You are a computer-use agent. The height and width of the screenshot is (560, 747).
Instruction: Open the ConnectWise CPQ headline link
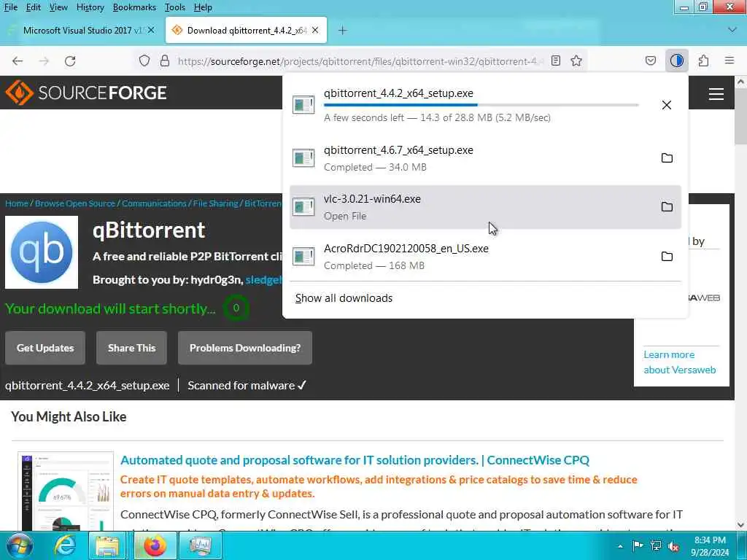click(355, 460)
